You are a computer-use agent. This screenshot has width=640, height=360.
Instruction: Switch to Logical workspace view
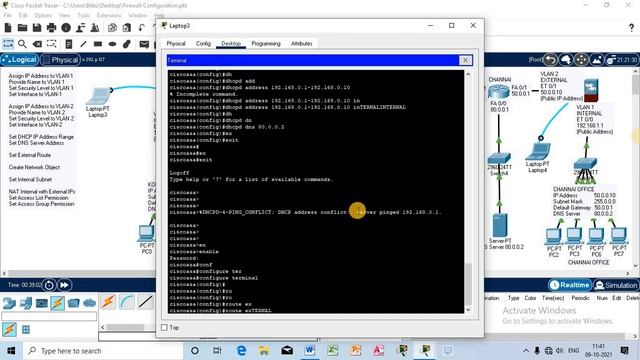pyautogui.click(x=19, y=60)
